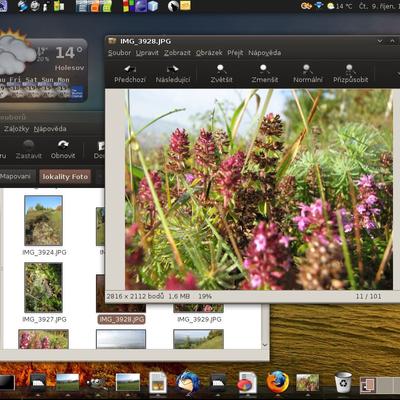Open Záložky menu in the file browser
This screenshot has width=400, height=400.
16,129
